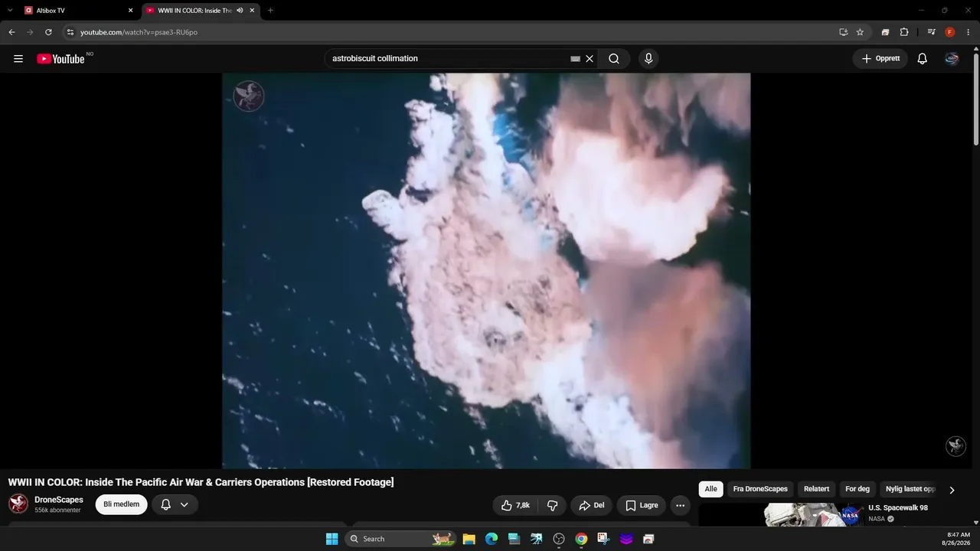Click the video player frame
This screenshot has width=980, height=551.
[486, 271]
